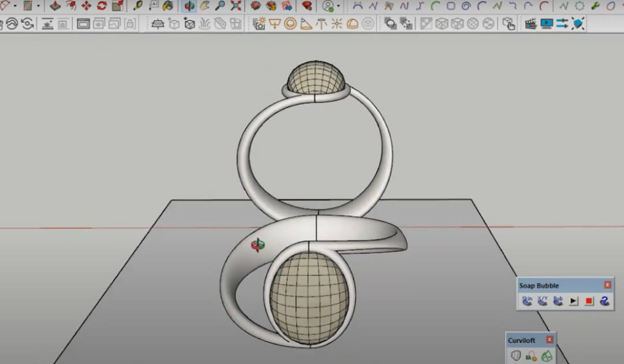Toggle shadows with the sun icon

pyautogui.click(x=336, y=25)
